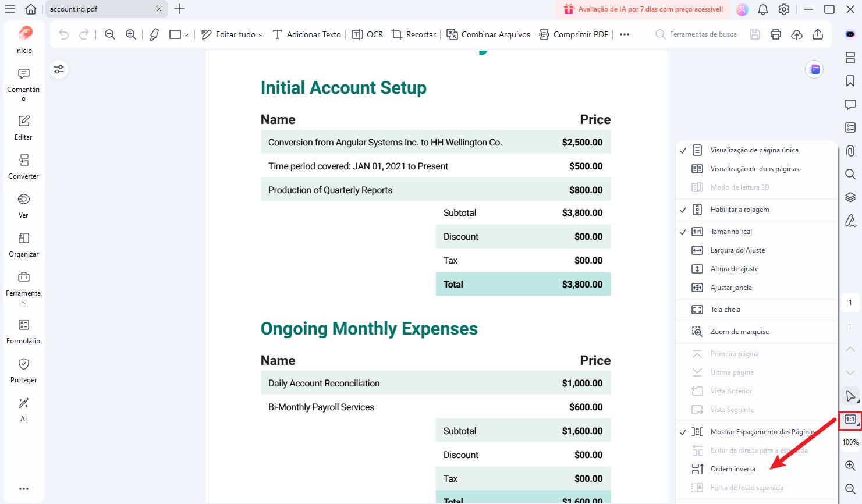Open the bookmarks panel icon

[850, 81]
